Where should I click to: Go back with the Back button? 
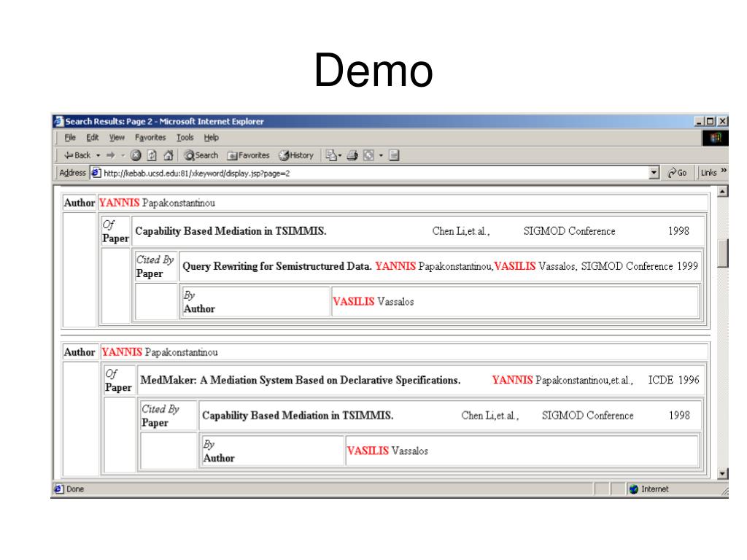pyautogui.click(x=77, y=155)
